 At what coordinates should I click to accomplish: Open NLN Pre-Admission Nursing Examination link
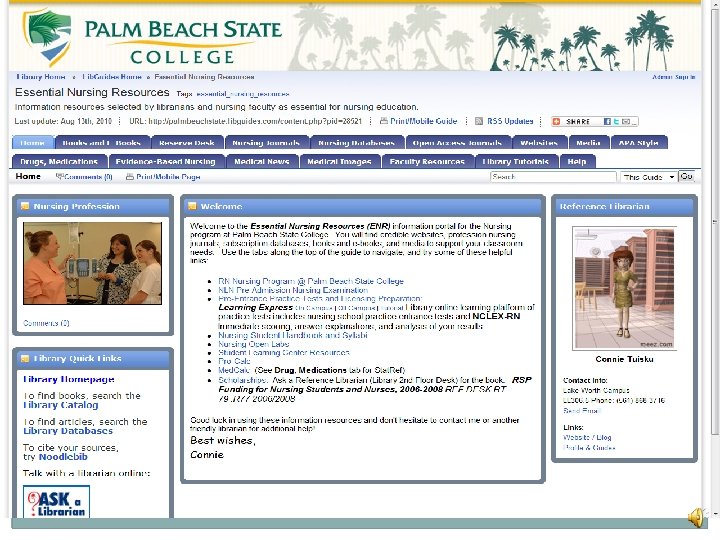(293, 290)
